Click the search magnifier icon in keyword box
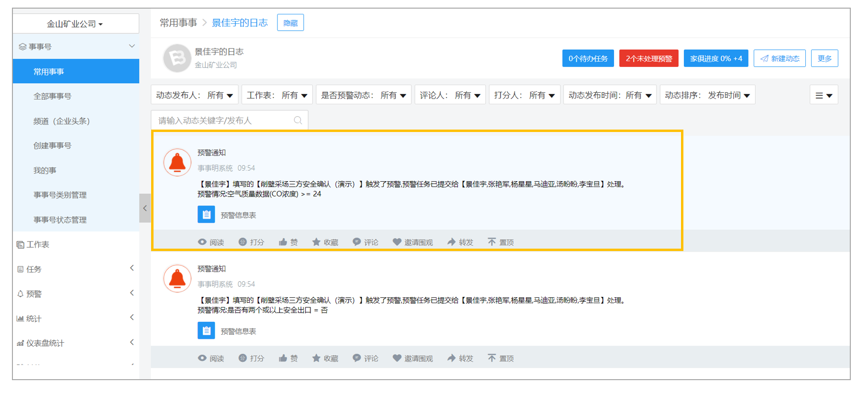The image size is (868, 394). [x=298, y=120]
